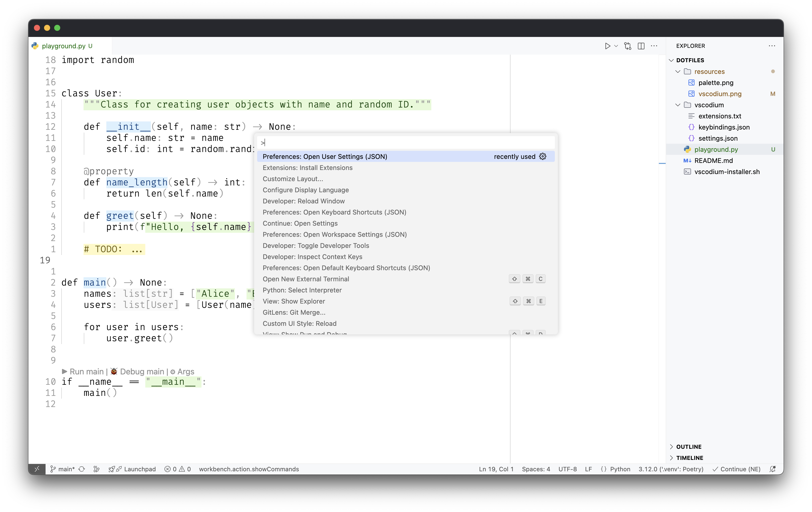The image size is (812, 512).
Task: Click the Run Python File play icon
Action: point(607,46)
